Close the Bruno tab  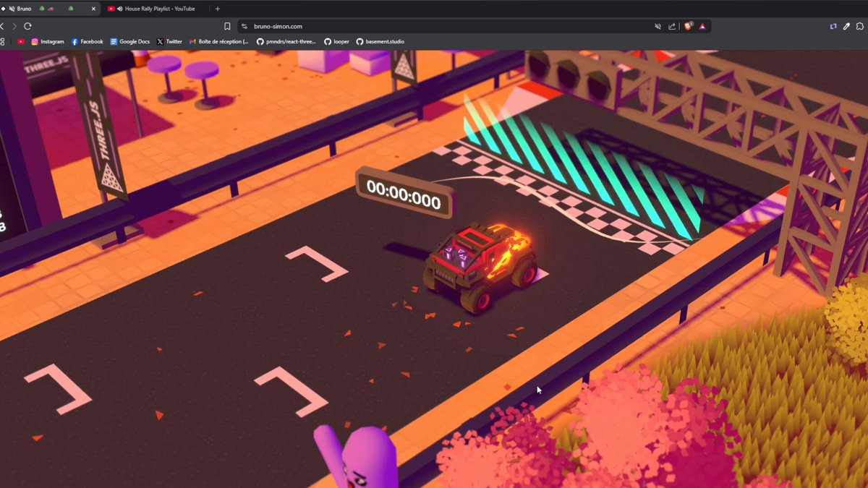tap(93, 9)
